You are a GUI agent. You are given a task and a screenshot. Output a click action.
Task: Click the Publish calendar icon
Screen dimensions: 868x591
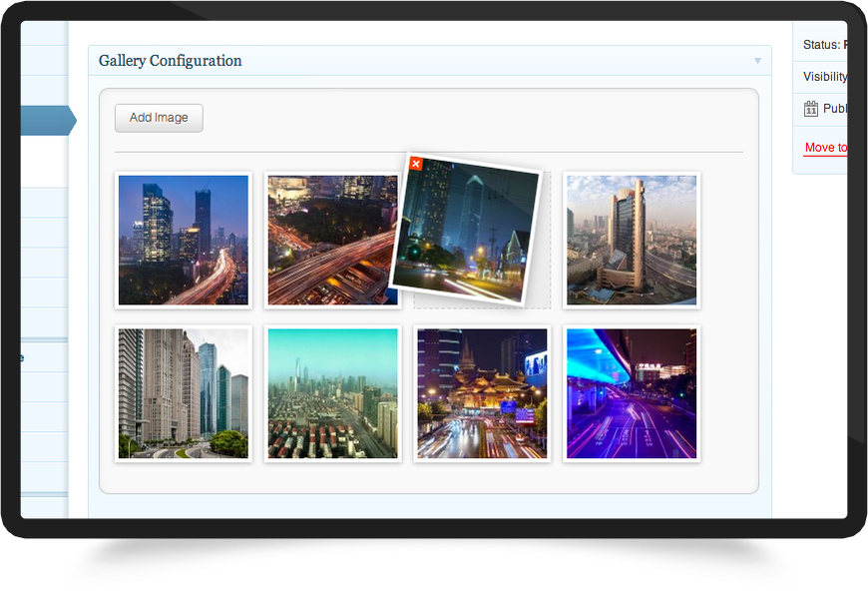click(811, 109)
